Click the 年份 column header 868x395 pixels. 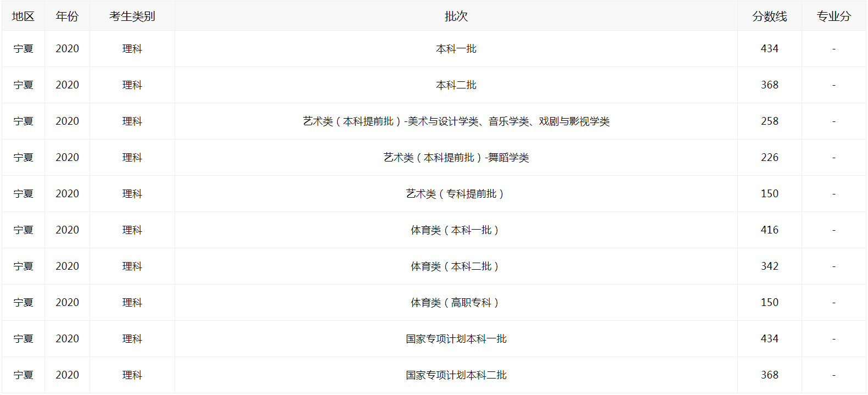click(x=67, y=16)
